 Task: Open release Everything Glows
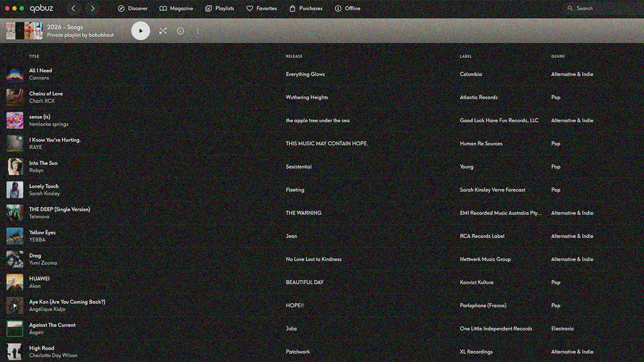[x=305, y=75]
